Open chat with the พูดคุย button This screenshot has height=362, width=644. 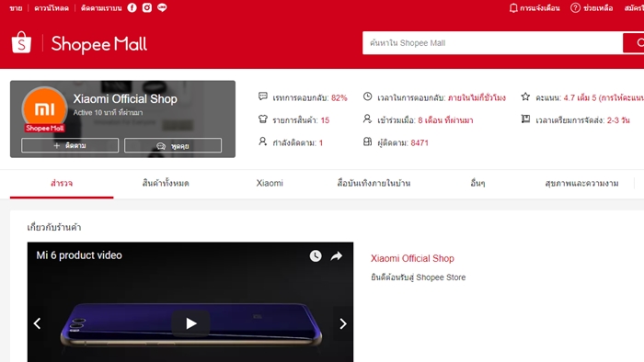click(x=173, y=145)
